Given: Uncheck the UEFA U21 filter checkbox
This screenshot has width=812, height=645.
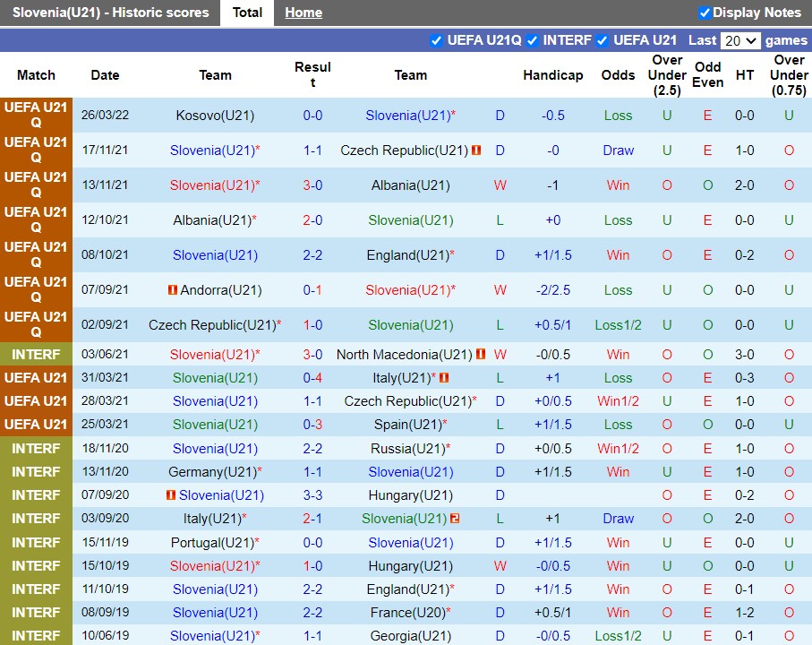Looking at the screenshot, I should [602, 40].
